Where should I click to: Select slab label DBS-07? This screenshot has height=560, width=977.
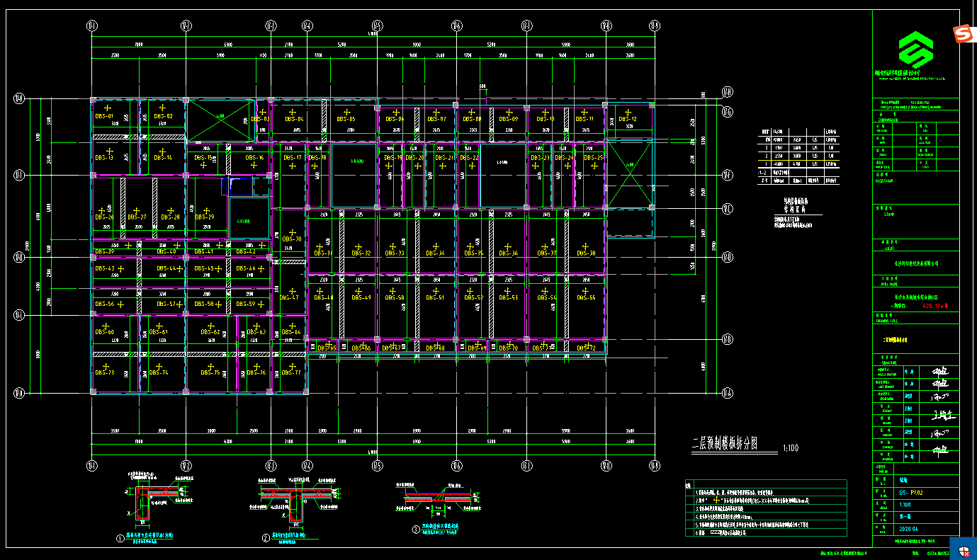[x=436, y=119]
